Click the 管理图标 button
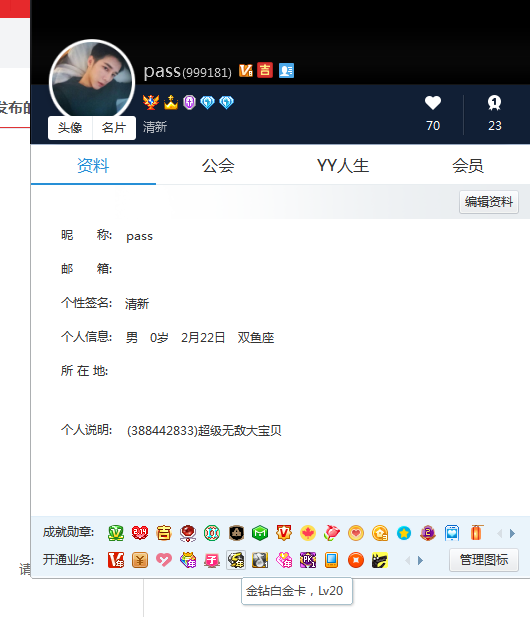The width and height of the screenshot is (530, 617). pos(484,560)
